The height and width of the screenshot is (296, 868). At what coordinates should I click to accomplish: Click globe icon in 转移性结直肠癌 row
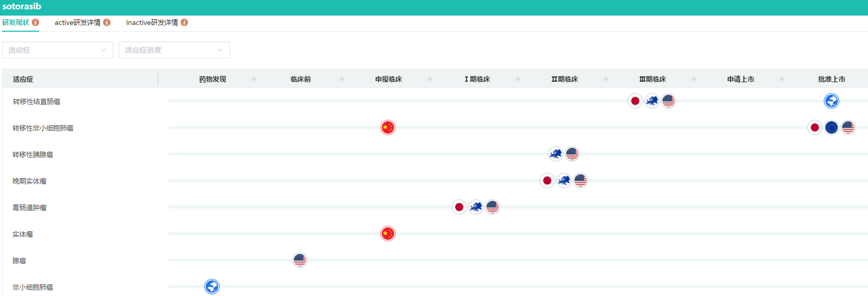point(832,101)
